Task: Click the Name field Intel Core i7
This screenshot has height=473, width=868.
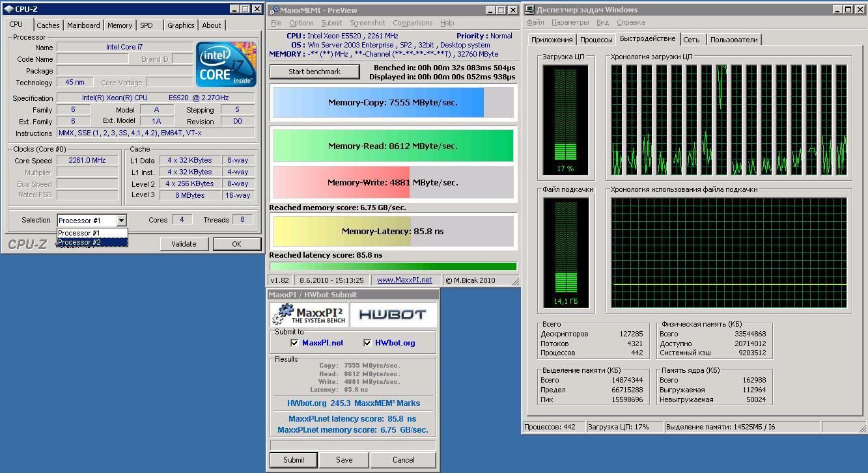Action: click(124, 47)
